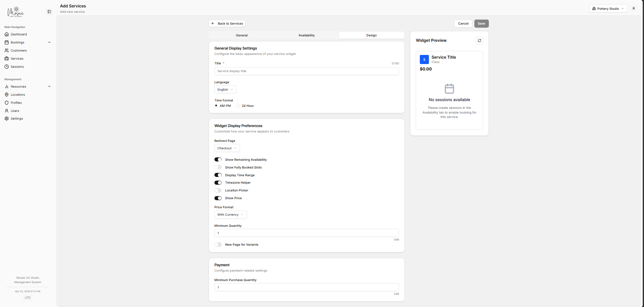Open Locations in the sidebar

(x=17, y=94)
